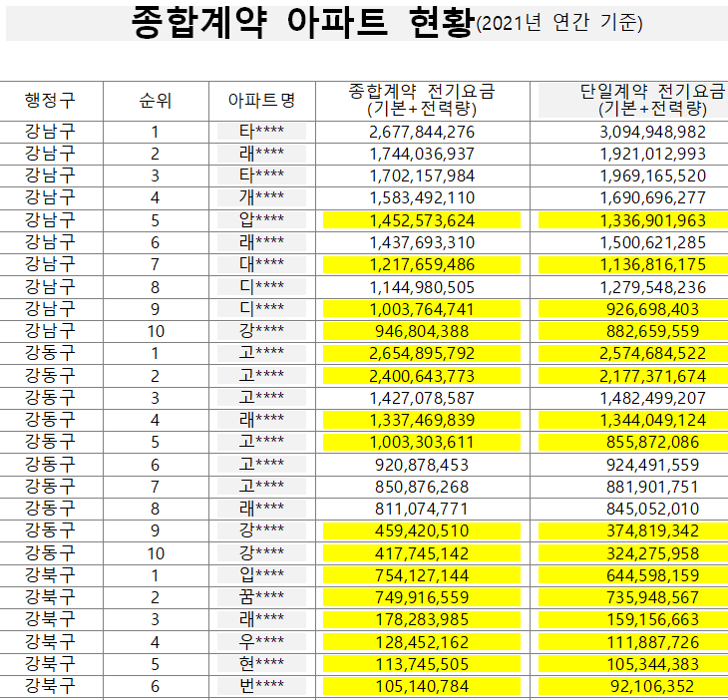Screen dimensions: 728x700
Task: Select apartment name cell 꿈****
Action: point(262,597)
